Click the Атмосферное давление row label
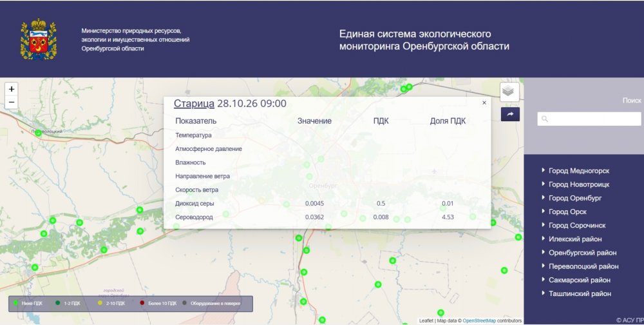This screenshot has height=325, width=644. pyautogui.click(x=209, y=149)
